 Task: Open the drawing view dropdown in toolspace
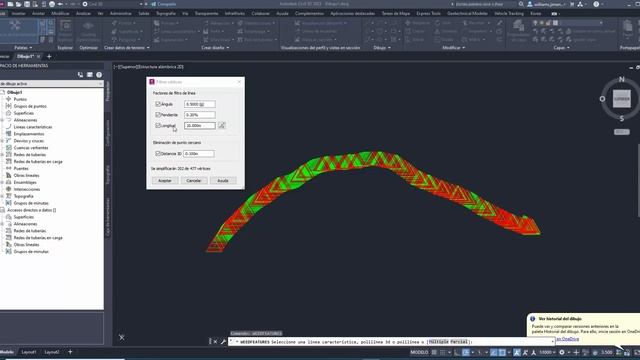click(x=100, y=84)
